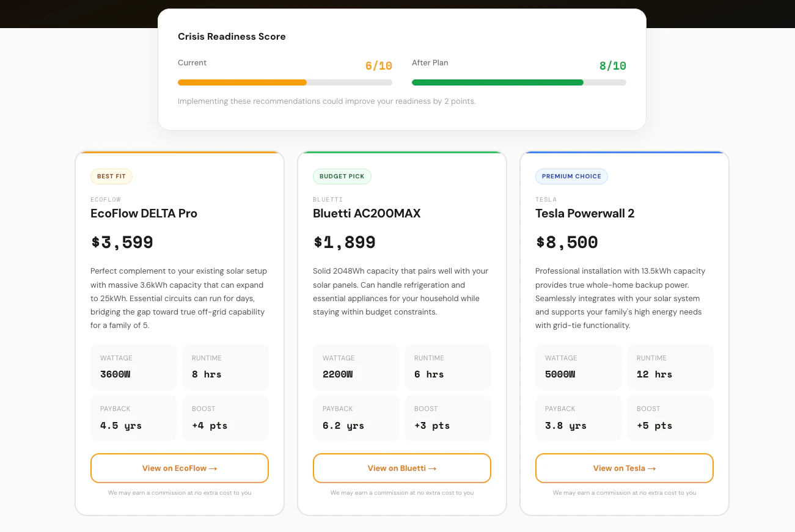This screenshot has height=532, width=795.
Task: Click the Tesla Powerwall 2 title
Action: [x=585, y=213]
